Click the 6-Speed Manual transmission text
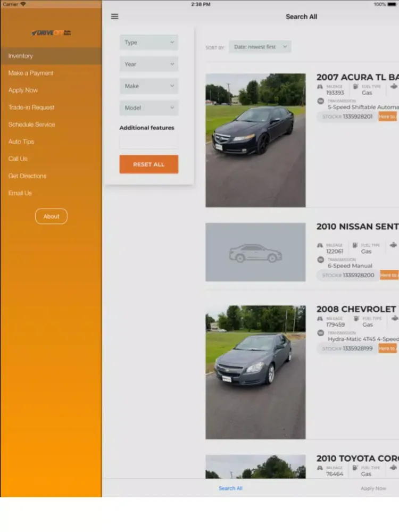Image resolution: width=399 pixels, height=532 pixels. click(x=350, y=265)
